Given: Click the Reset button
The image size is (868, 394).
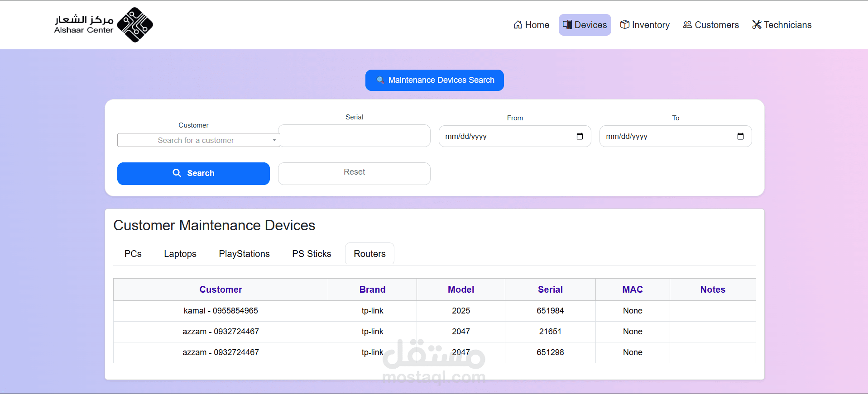Looking at the screenshot, I should click(x=354, y=174).
